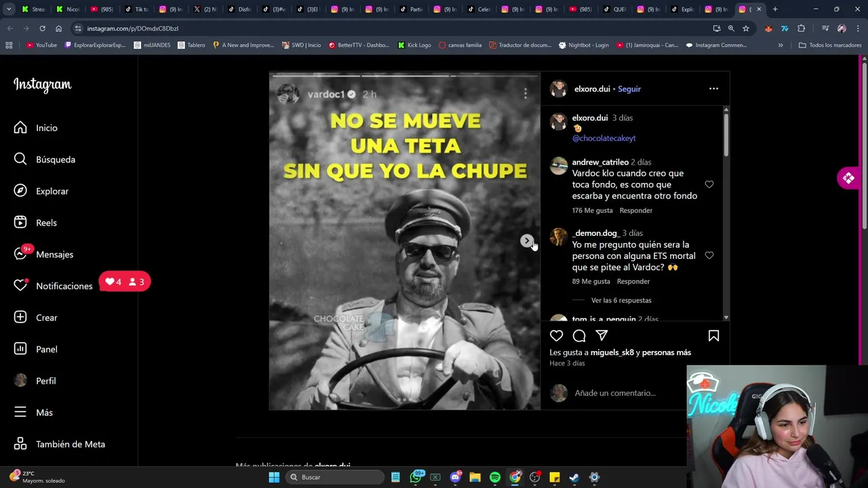
Task: Share the post with the paper plane icon
Action: [x=601, y=335]
